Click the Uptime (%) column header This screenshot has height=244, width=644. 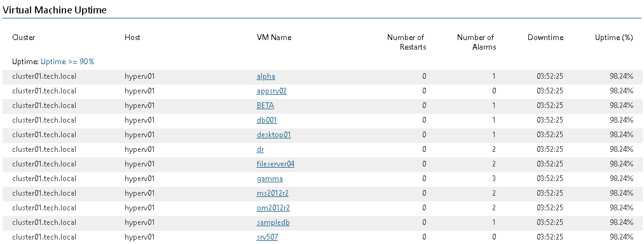[x=614, y=37]
